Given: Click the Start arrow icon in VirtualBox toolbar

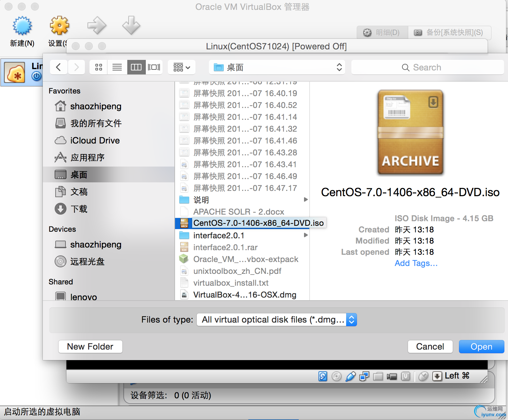Looking at the screenshot, I should (x=97, y=26).
